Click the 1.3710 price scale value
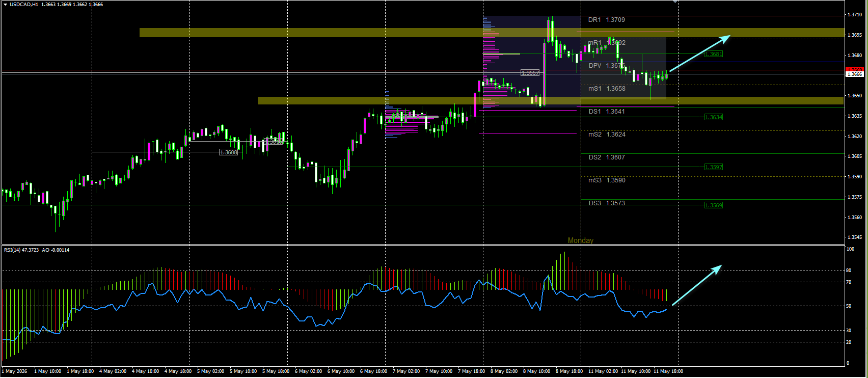This screenshot has height=378, width=868. (x=855, y=15)
